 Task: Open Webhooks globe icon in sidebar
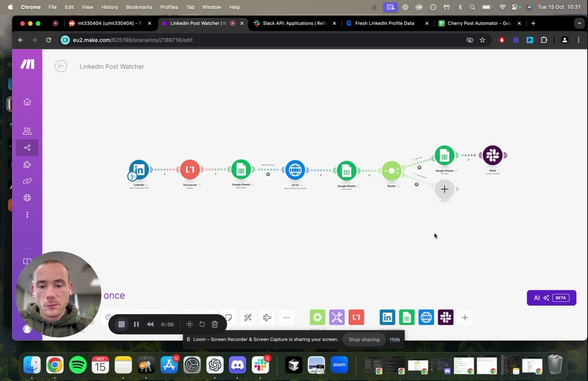27,198
